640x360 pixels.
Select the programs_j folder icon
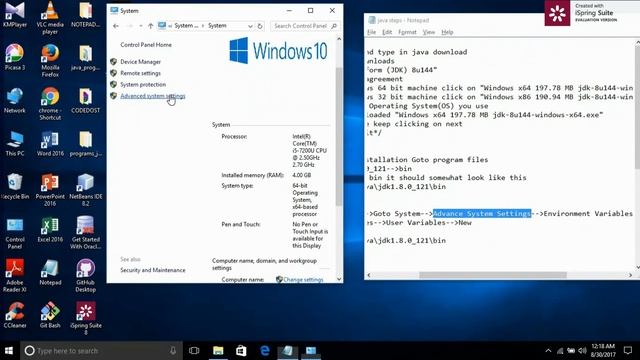tap(85, 144)
